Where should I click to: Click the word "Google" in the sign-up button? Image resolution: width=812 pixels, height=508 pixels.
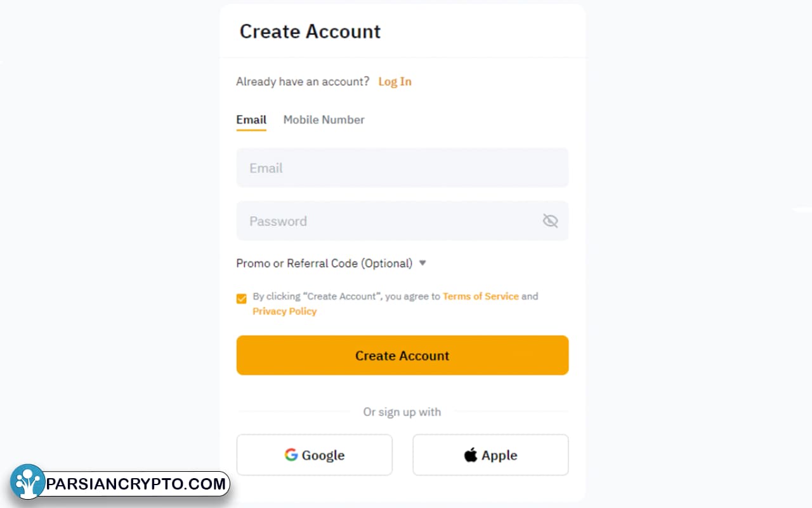323,455
